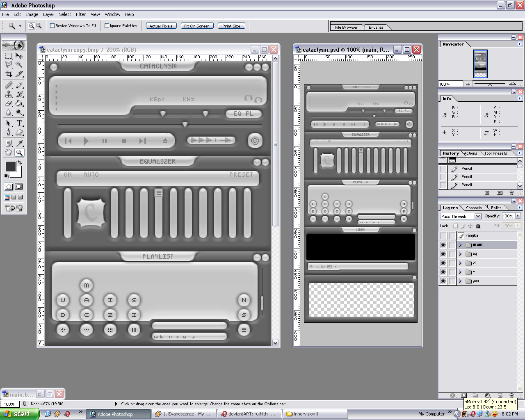525x420 pixels.
Task: Select the Path Selection arrow tool
Action: (x=9, y=123)
